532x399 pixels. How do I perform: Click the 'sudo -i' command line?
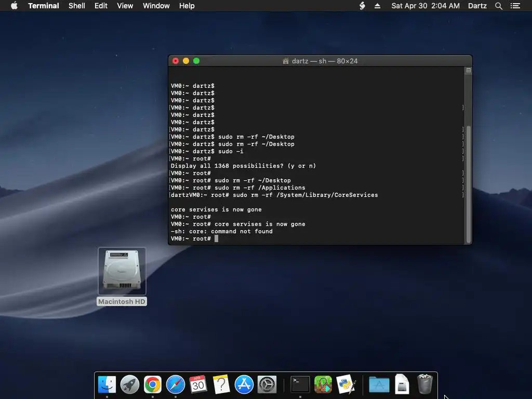pos(207,151)
